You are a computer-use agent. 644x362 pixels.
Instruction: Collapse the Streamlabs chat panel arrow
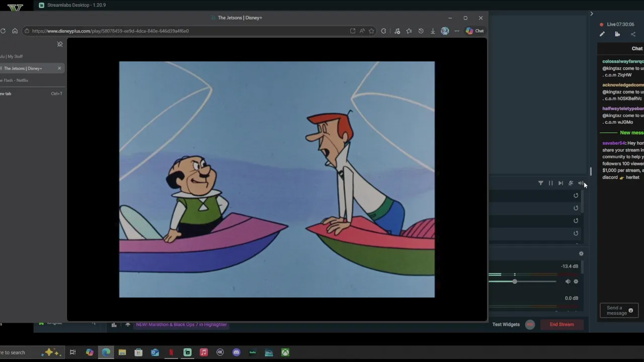[592, 14]
